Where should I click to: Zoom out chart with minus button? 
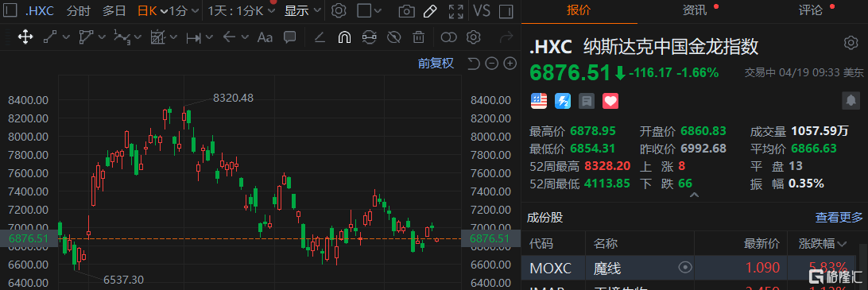(x=491, y=64)
